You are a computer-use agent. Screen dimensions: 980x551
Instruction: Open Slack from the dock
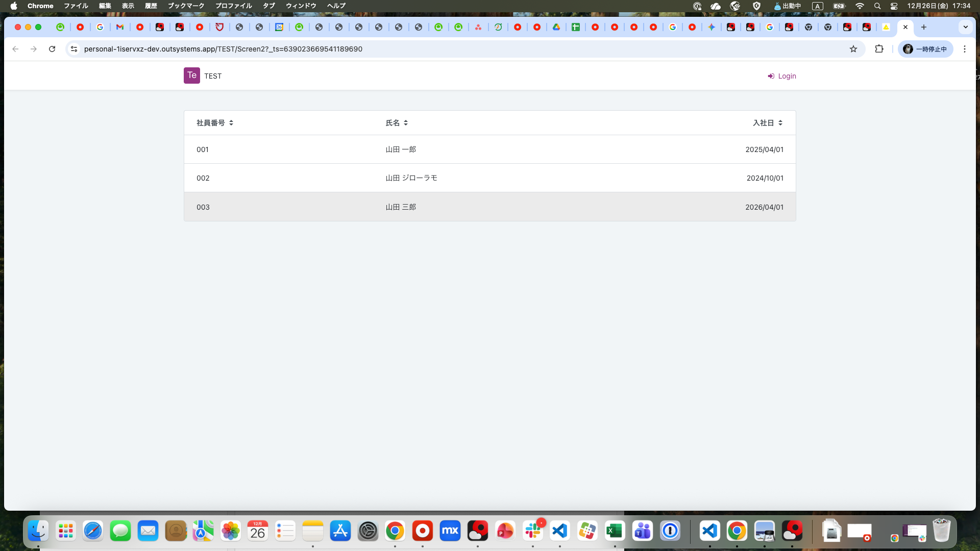click(x=532, y=531)
